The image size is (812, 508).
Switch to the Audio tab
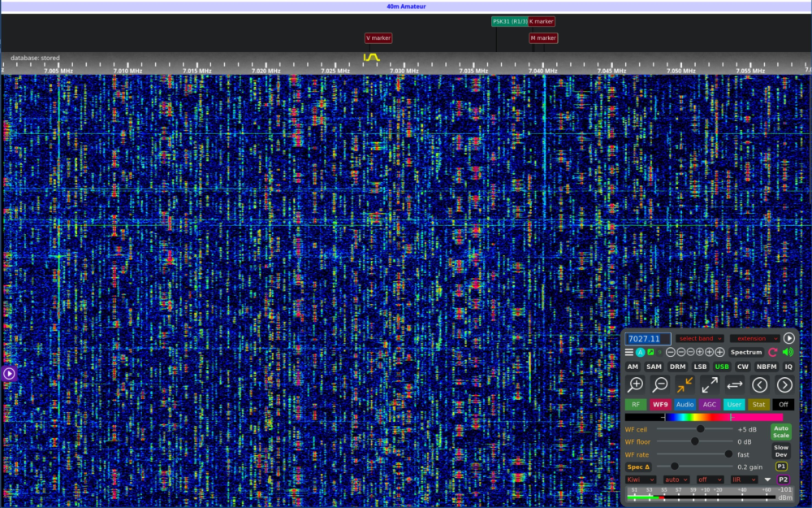pos(685,404)
